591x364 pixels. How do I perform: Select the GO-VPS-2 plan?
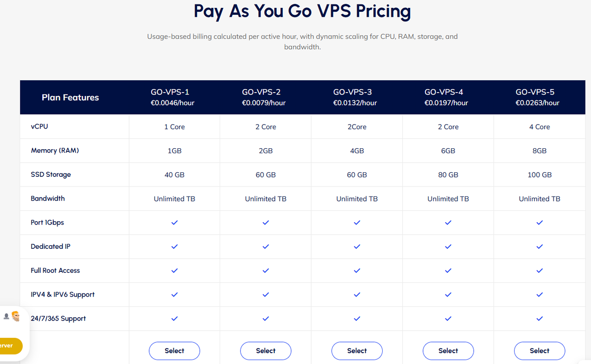(265, 351)
